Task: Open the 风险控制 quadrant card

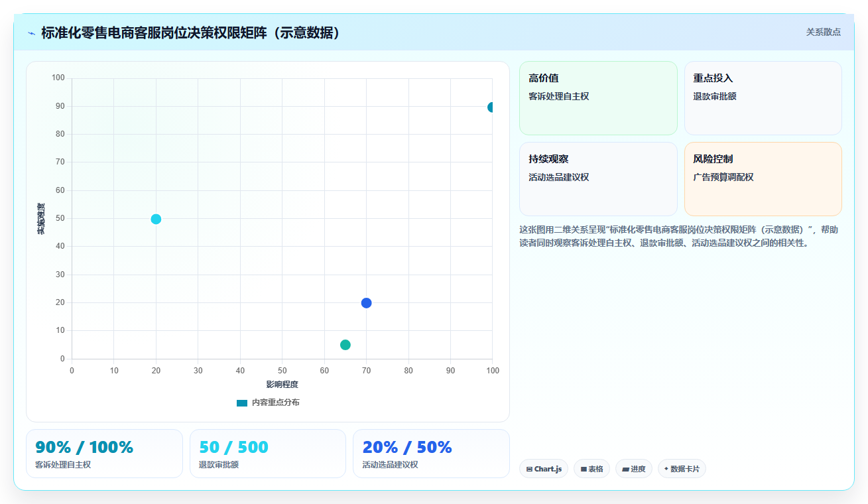Action: pos(763,179)
